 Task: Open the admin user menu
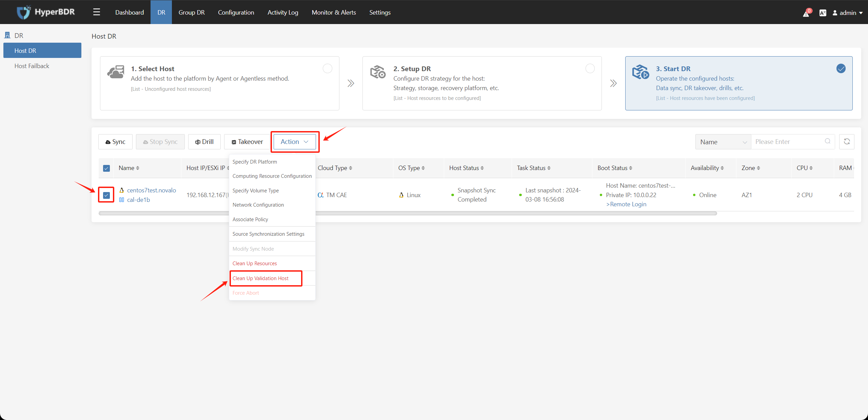pos(847,13)
